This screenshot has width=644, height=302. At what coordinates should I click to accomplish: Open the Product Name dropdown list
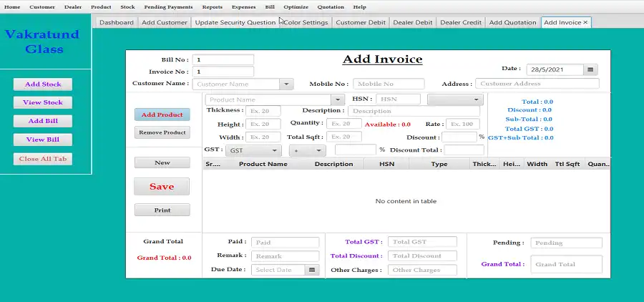(x=337, y=99)
